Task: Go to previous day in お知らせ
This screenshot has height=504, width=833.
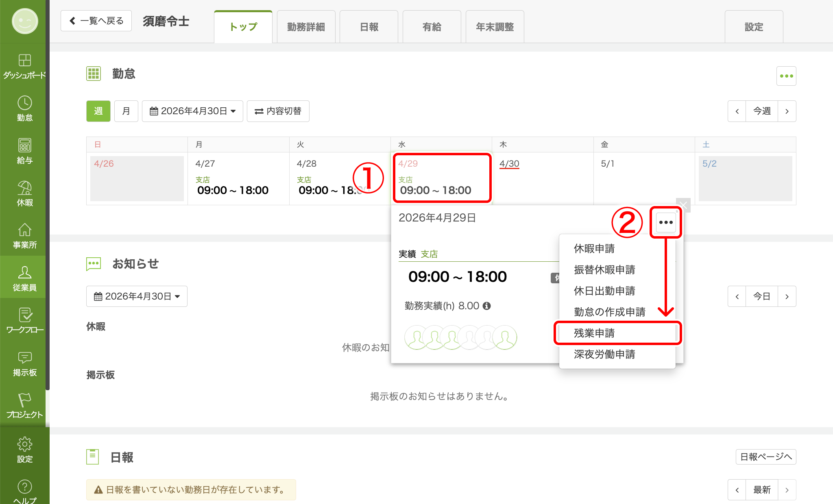Action: (x=737, y=296)
